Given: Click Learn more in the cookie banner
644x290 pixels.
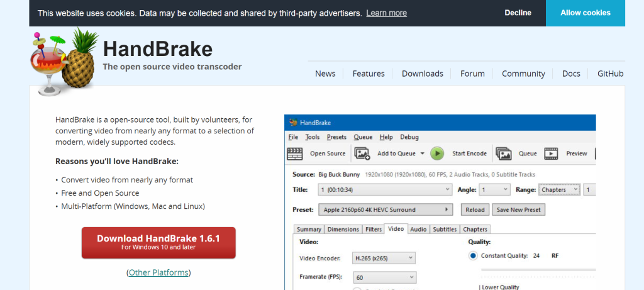Looking at the screenshot, I should click(387, 13).
